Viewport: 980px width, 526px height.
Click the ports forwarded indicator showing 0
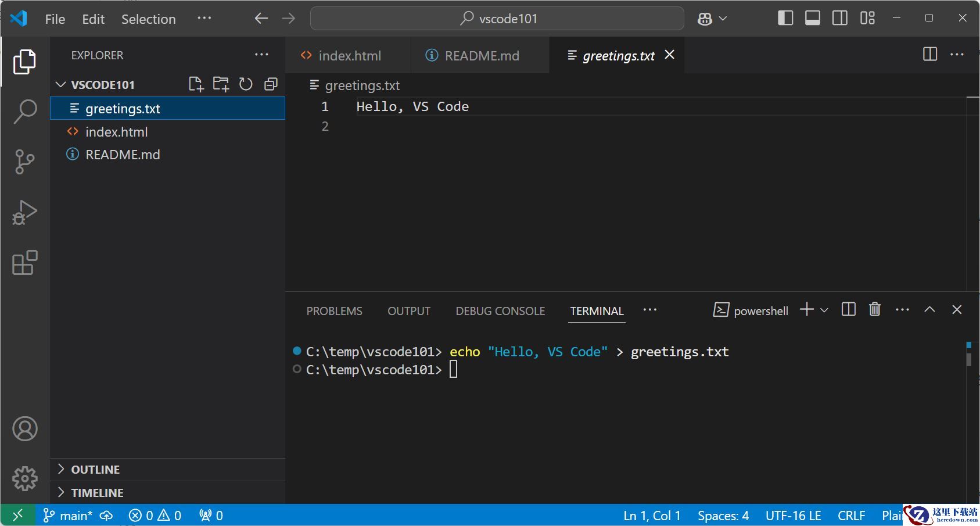click(211, 516)
